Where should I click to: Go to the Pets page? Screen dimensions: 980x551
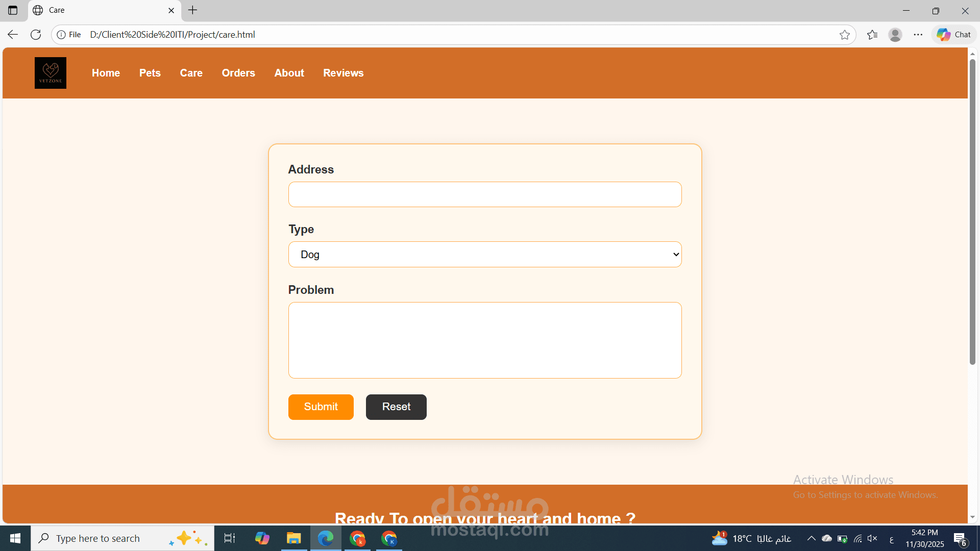(150, 73)
